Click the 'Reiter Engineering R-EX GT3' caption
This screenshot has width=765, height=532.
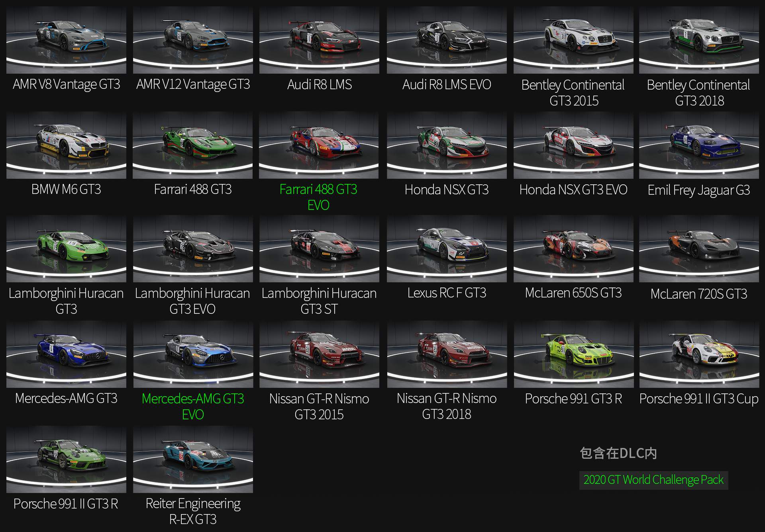click(193, 511)
